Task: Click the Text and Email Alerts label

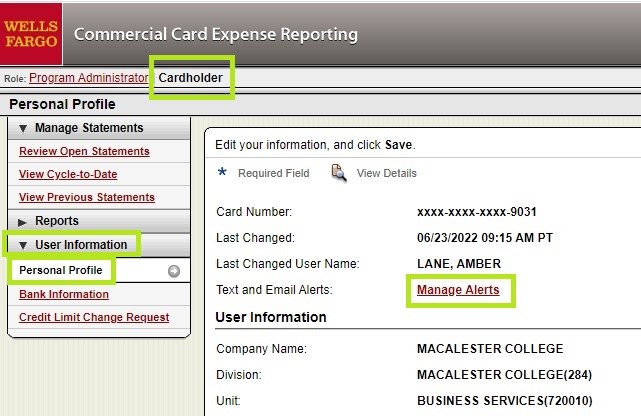Action: click(x=274, y=290)
